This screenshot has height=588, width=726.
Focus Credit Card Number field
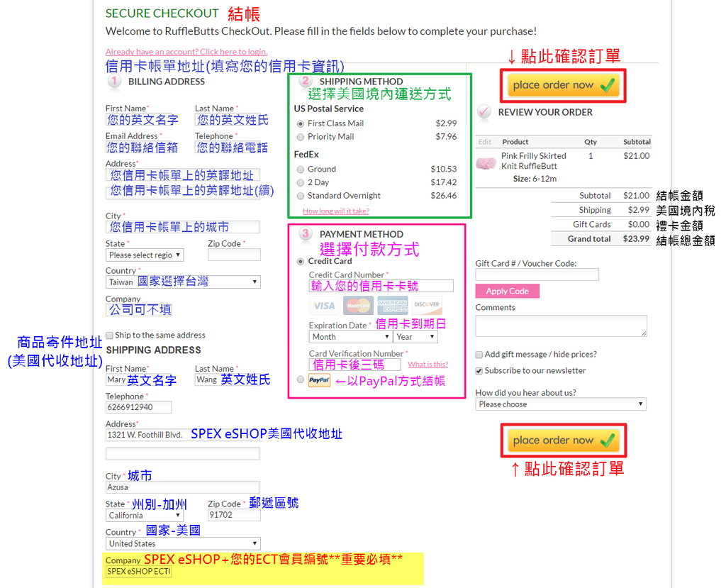381,286
